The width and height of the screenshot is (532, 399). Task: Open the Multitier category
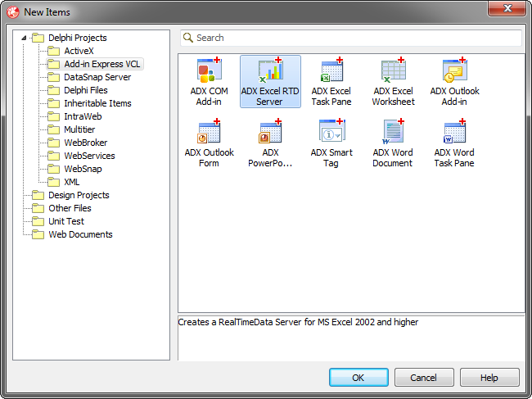click(x=79, y=129)
